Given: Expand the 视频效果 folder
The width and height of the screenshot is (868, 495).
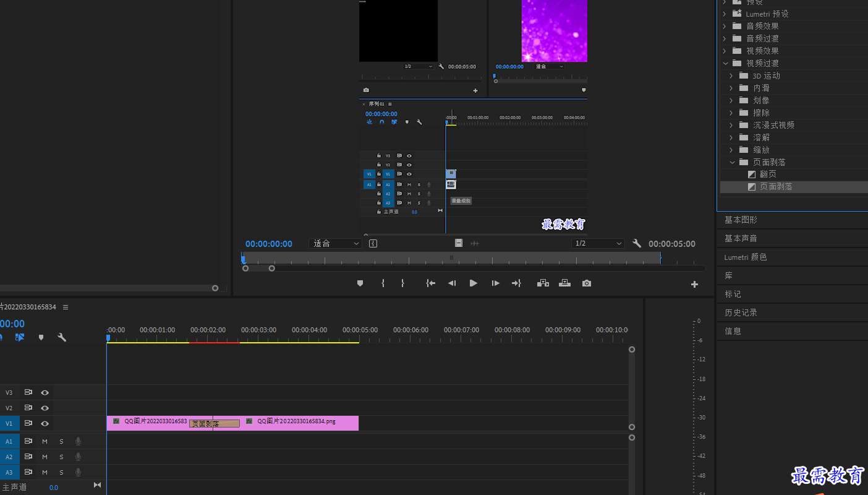Looking at the screenshot, I should [725, 51].
